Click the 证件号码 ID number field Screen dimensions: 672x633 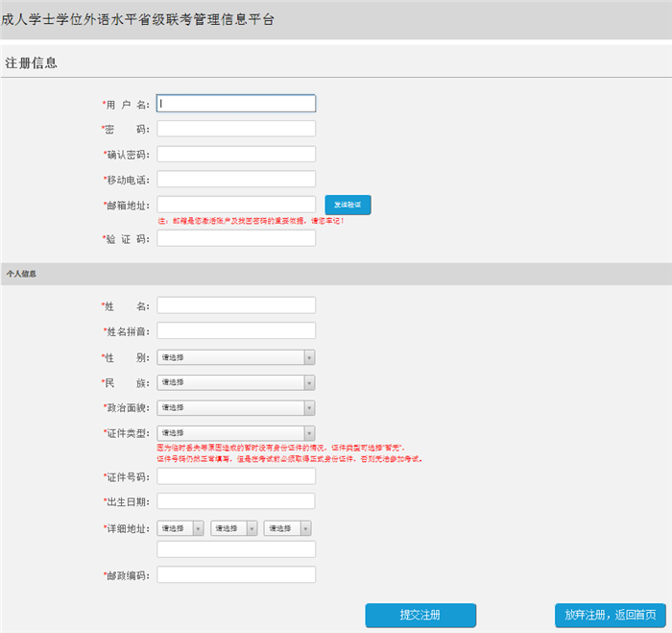(236, 476)
